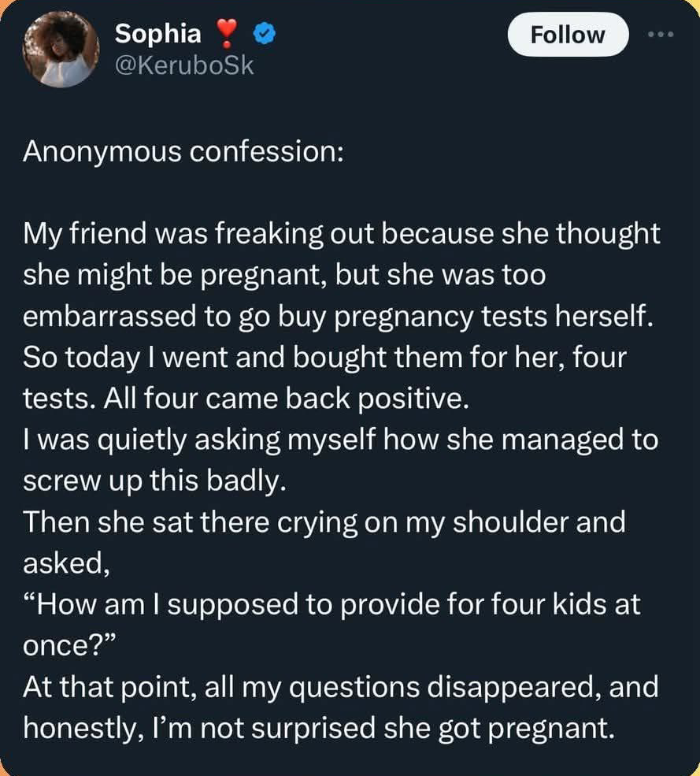Click the line starting "I was quietly asking"
Screen dimensions: 700x776
(x=339, y=439)
